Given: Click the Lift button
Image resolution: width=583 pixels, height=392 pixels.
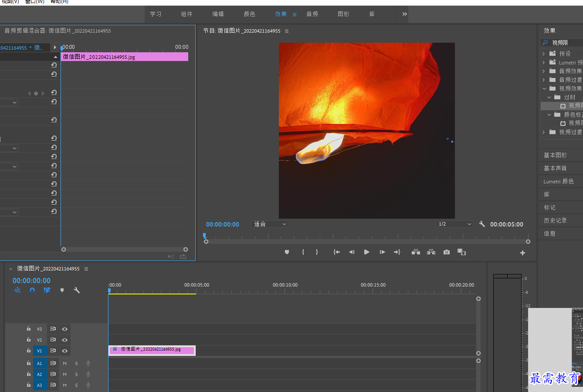Looking at the screenshot, I should (x=416, y=252).
